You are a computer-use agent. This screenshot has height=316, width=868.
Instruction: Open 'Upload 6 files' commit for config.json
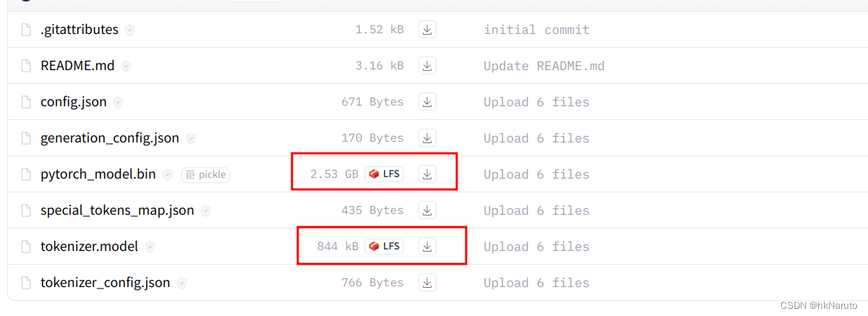[x=536, y=102]
